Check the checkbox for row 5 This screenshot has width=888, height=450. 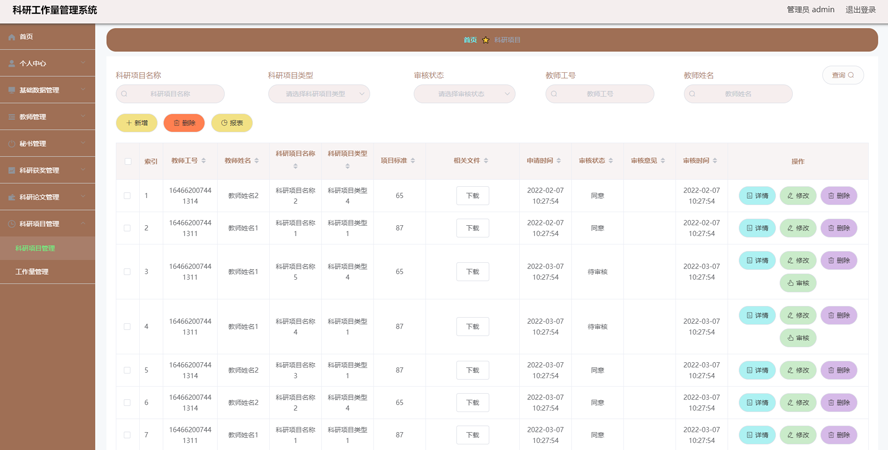127,370
